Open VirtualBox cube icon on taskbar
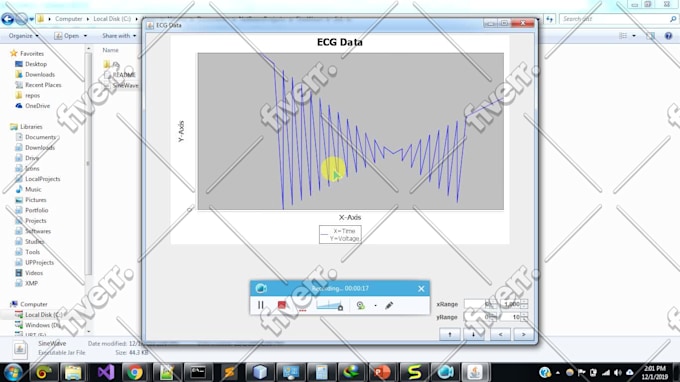 [260, 372]
